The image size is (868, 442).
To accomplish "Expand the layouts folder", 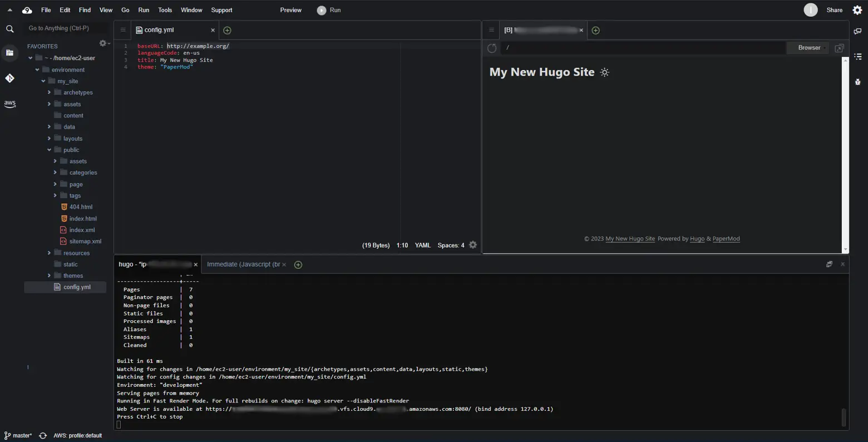I will point(49,139).
